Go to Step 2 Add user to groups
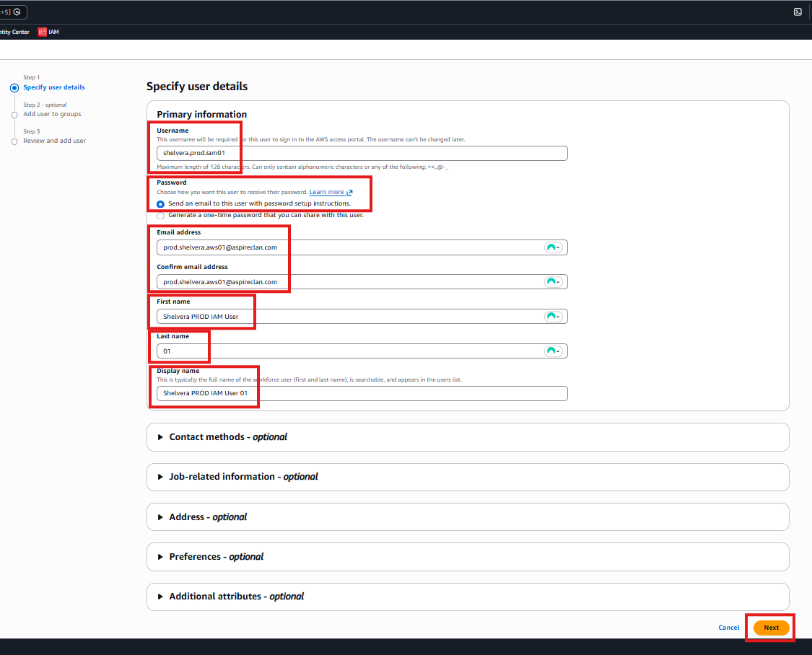Viewport: 812px width, 655px height. [52, 115]
